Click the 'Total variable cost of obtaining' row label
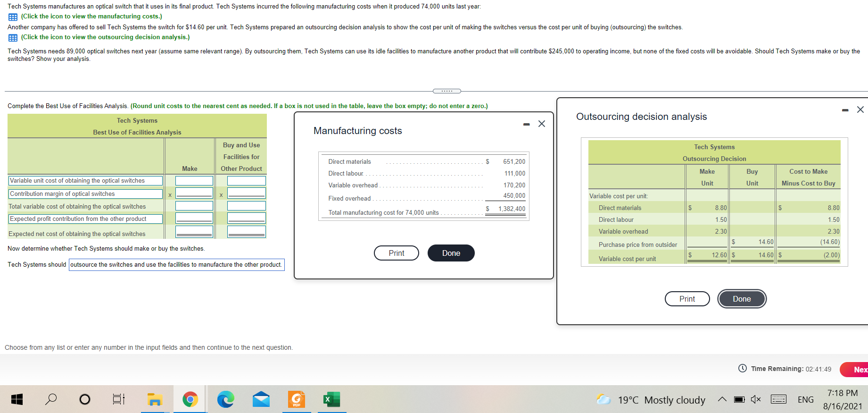868x413 pixels. coord(77,207)
